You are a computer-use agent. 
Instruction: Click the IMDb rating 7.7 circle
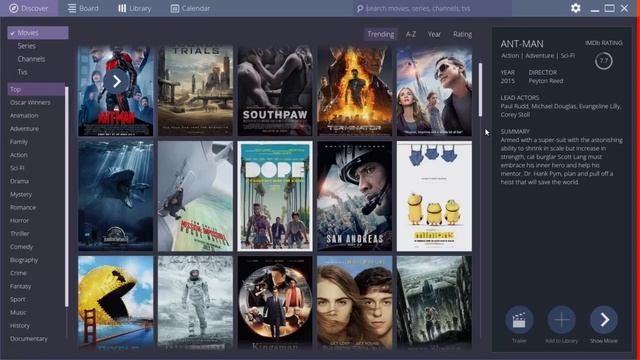[x=604, y=61]
